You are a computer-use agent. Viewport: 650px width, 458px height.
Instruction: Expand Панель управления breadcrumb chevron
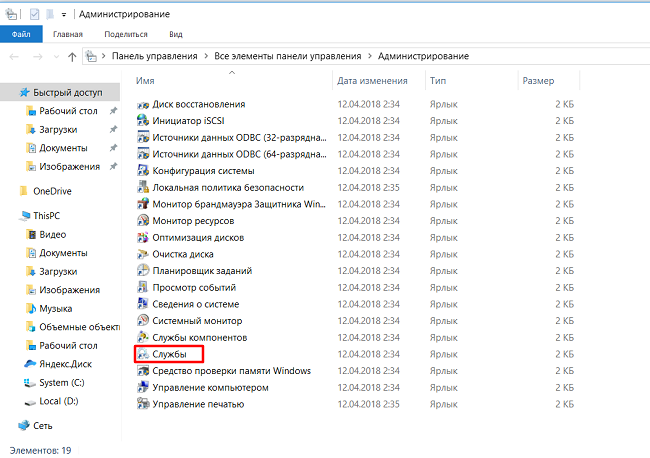tap(205, 56)
